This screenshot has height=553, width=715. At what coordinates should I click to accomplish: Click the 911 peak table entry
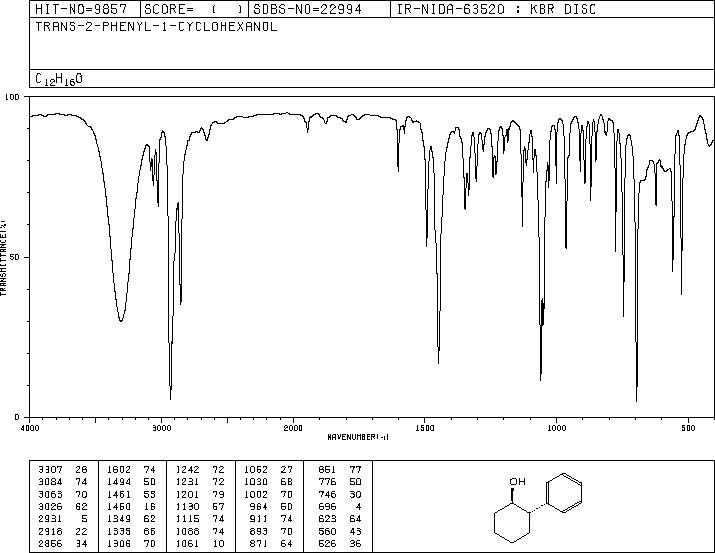click(x=271, y=519)
